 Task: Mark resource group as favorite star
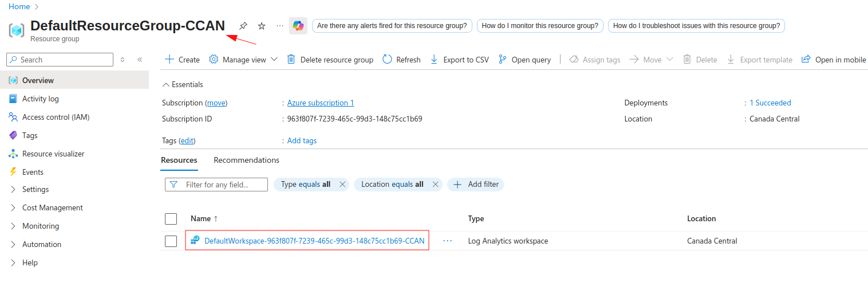[x=262, y=26]
